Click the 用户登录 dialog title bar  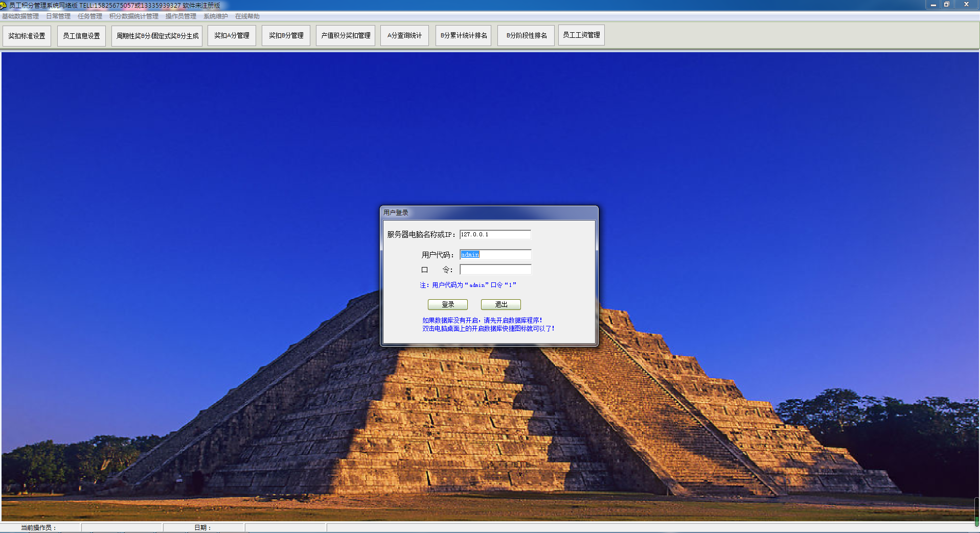[489, 212]
